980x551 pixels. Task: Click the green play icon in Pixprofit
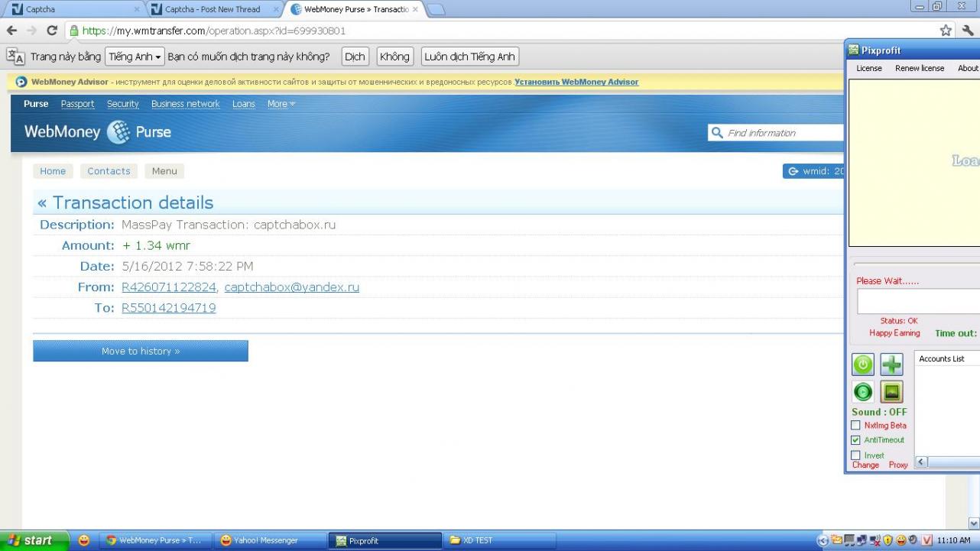coord(862,392)
